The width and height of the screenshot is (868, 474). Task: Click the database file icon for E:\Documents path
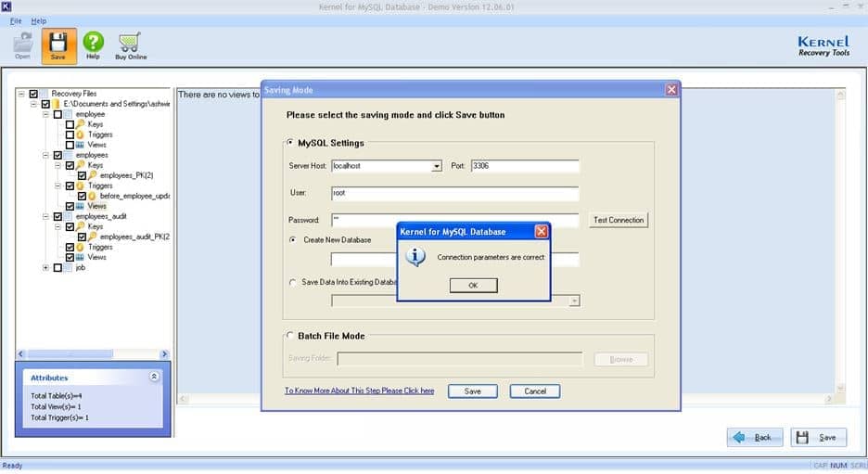[x=56, y=104]
